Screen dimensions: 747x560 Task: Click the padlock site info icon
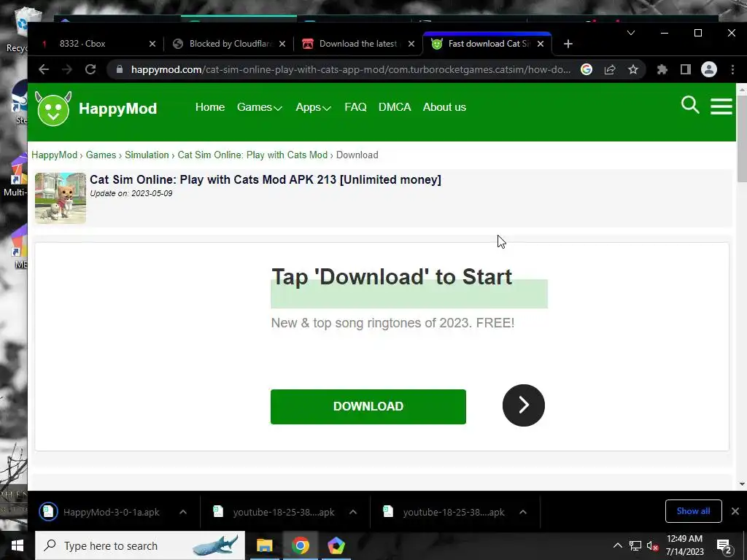click(x=120, y=69)
